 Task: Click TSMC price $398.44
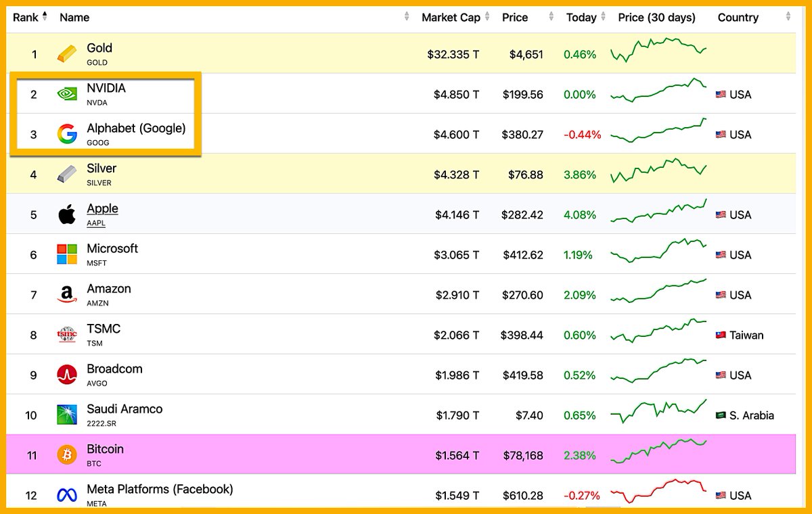pyautogui.click(x=522, y=335)
